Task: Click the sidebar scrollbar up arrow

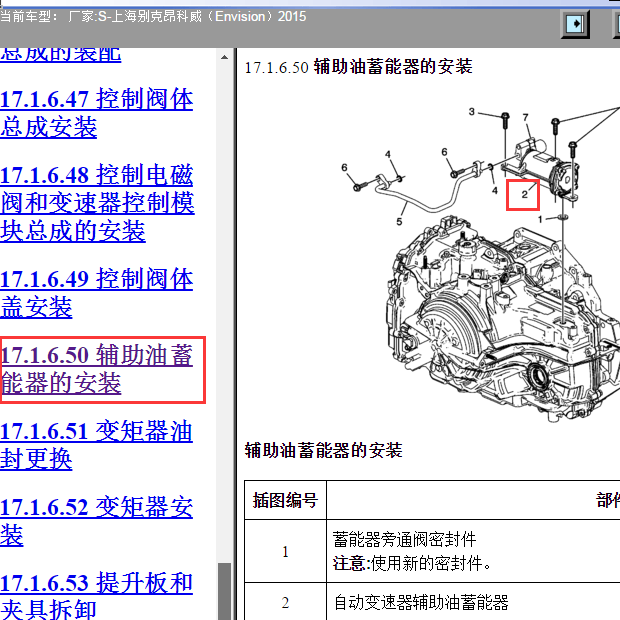Action: tap(224, 57)
